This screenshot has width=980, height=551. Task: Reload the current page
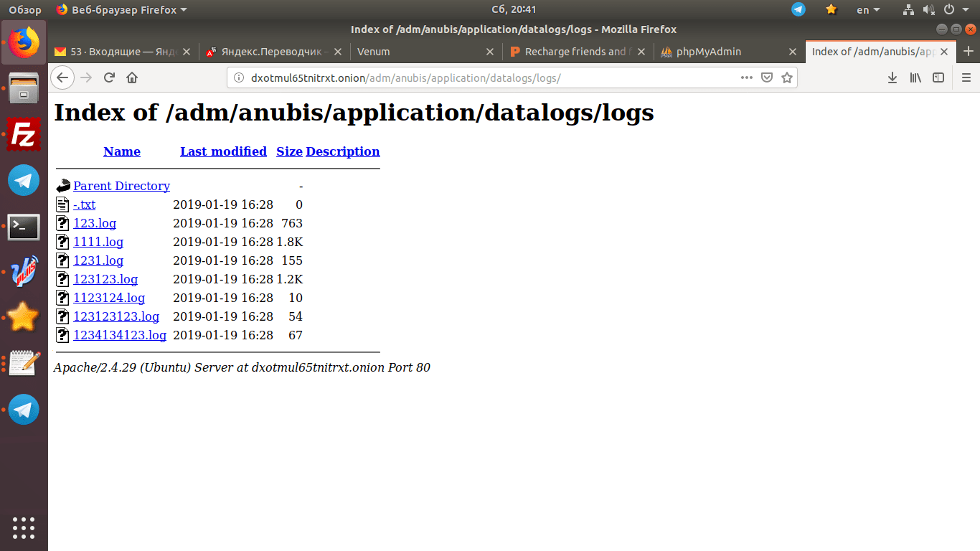109,77
